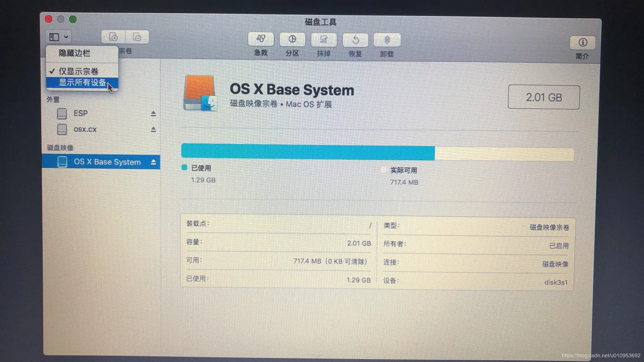Click the 类型 磁盘映像宗卷 table row

[476, 227]
